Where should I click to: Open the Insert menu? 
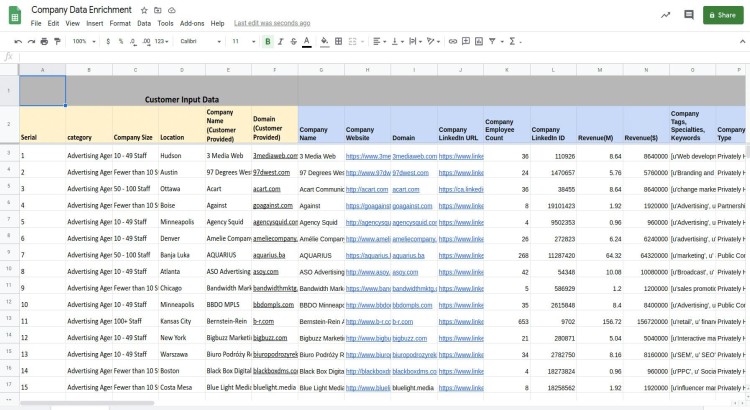(95, 23)
